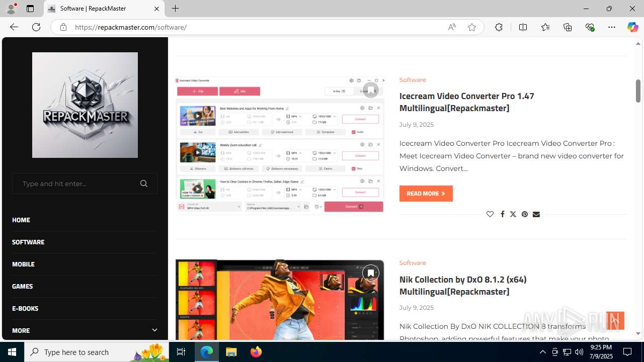View site information lock icon

pyautogui.click(x=63, y=27)
